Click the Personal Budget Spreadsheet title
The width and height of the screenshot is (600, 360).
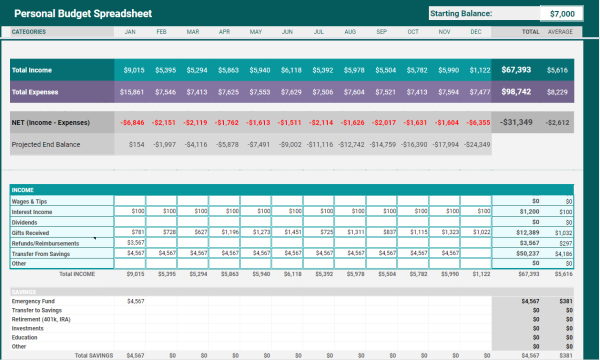83,14
